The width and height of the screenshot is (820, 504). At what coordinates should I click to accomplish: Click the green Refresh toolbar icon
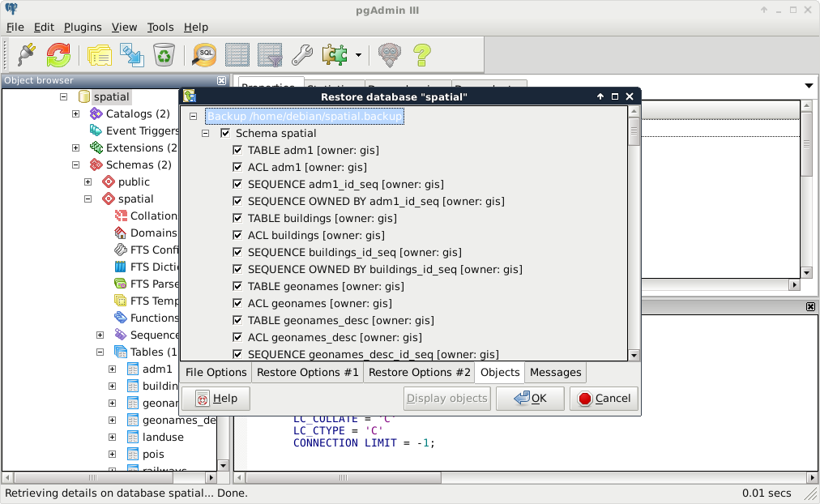58,55
